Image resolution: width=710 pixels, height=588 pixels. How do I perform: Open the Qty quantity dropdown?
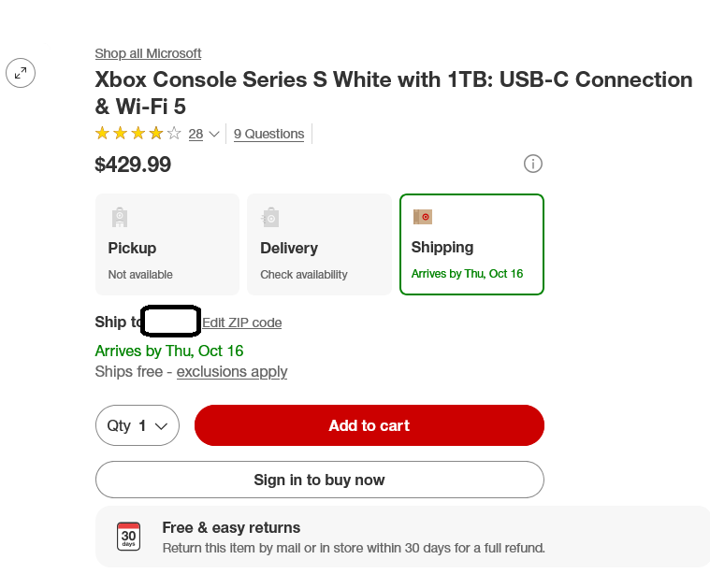point(138,425)
